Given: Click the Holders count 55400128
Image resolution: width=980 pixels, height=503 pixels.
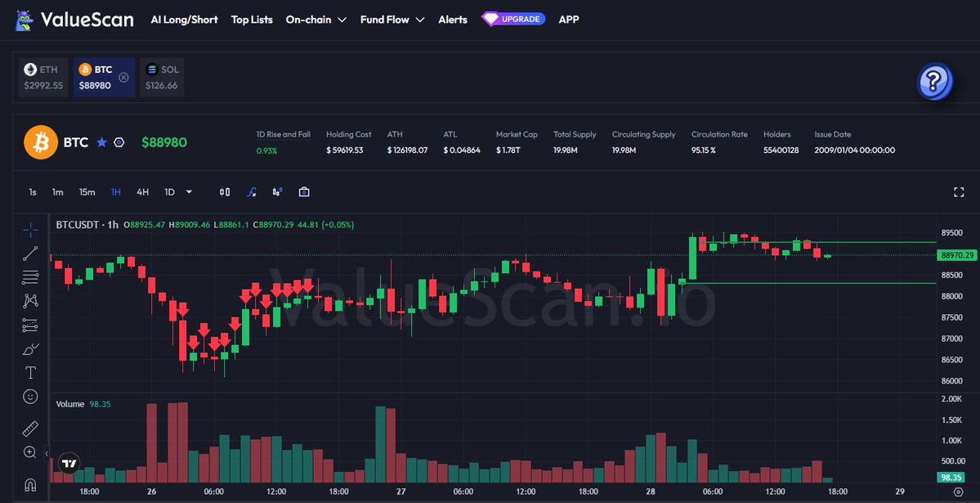Looking at the screenshot, I should 781,150.
